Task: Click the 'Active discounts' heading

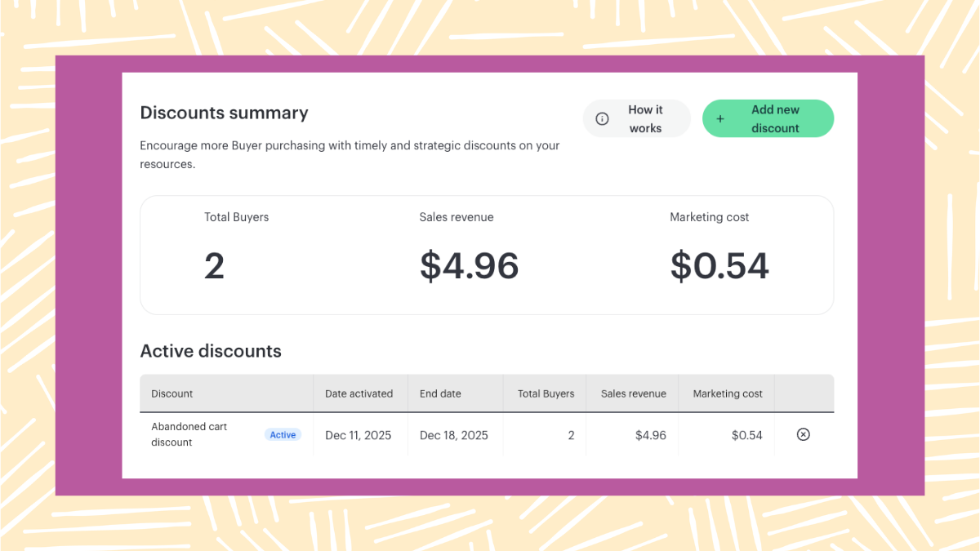Action: (x=211, y=351)
